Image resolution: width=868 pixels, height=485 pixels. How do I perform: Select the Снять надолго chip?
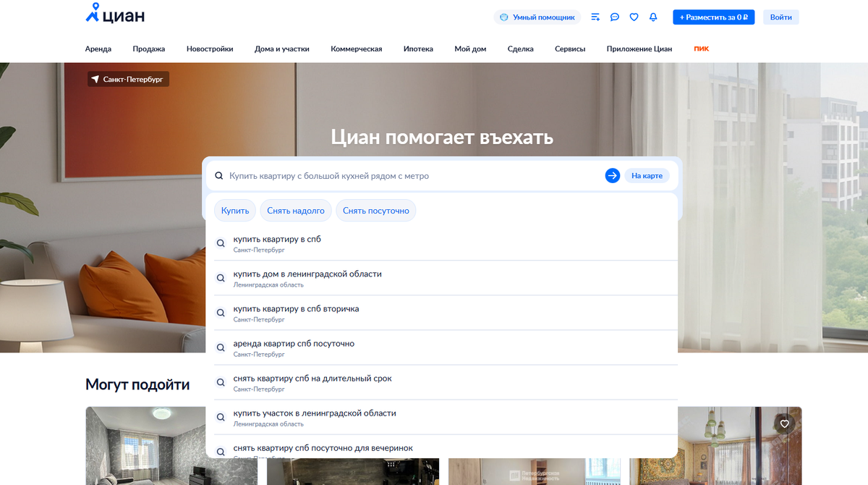pyautogui.click(x=296, y=211)
